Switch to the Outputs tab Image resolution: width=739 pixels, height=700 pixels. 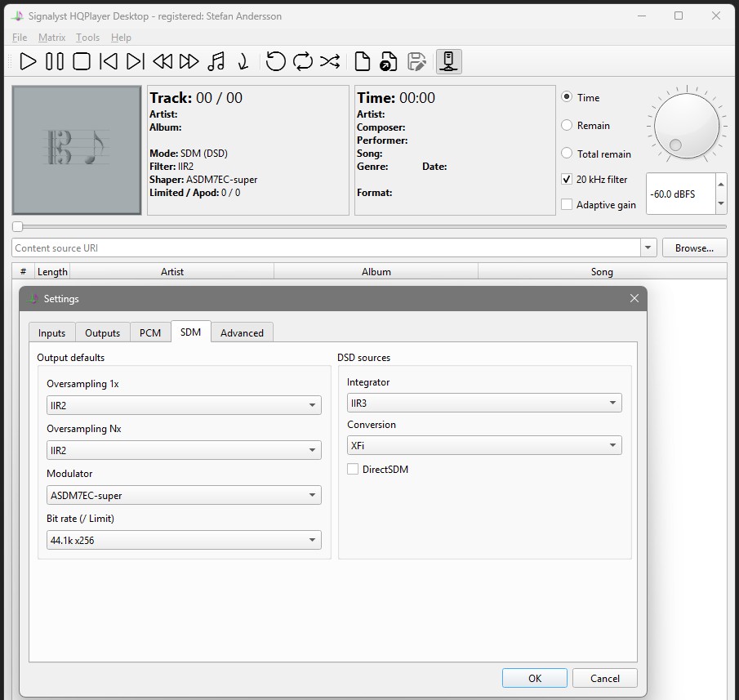[x=103, y=332]
